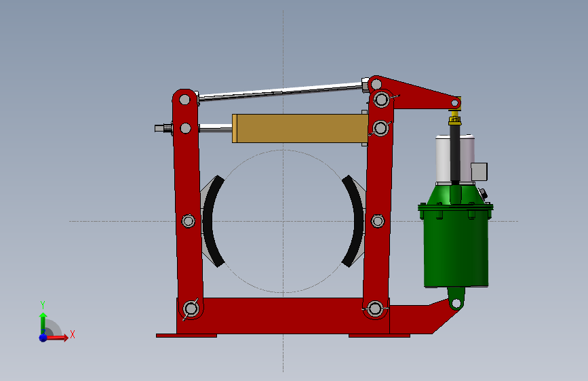588x381 pixels.
Task: Click the red X axis arrow of the triad
Action: pos(58,338)
